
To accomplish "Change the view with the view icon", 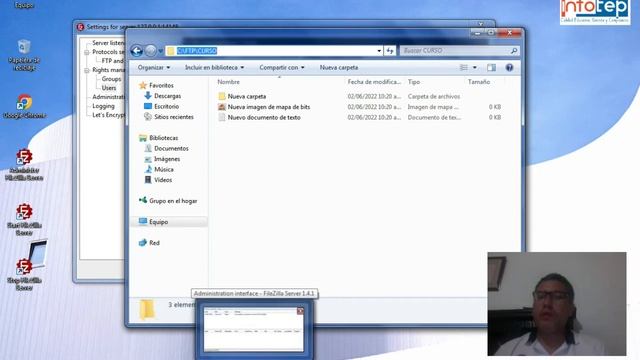I will point(464,67).
